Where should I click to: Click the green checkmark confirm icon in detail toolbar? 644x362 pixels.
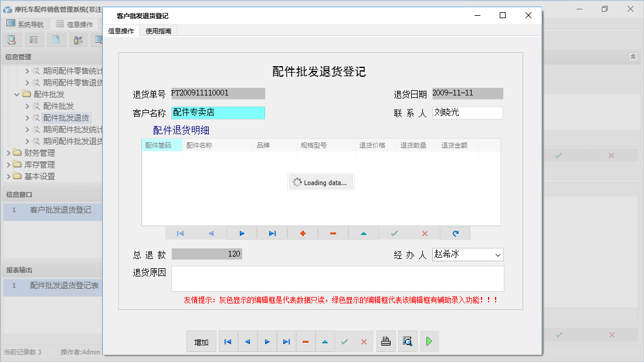[394, 233]
